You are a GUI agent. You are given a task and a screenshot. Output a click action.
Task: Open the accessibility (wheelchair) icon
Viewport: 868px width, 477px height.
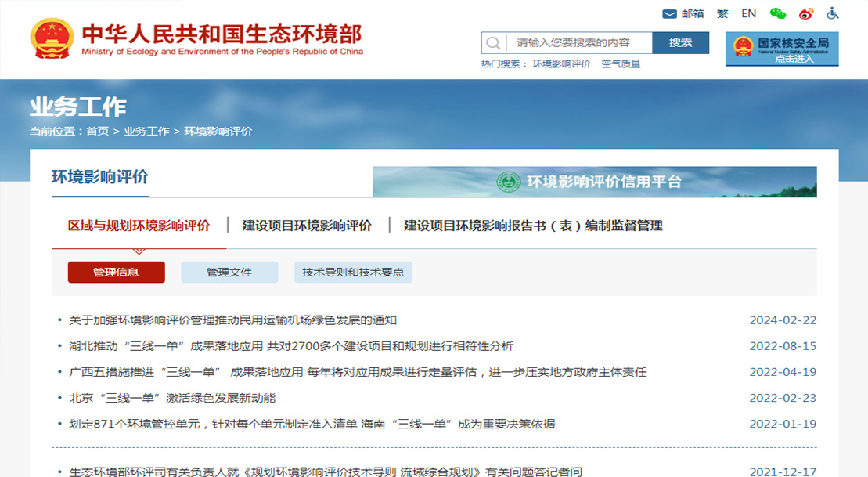pos(831,13)
